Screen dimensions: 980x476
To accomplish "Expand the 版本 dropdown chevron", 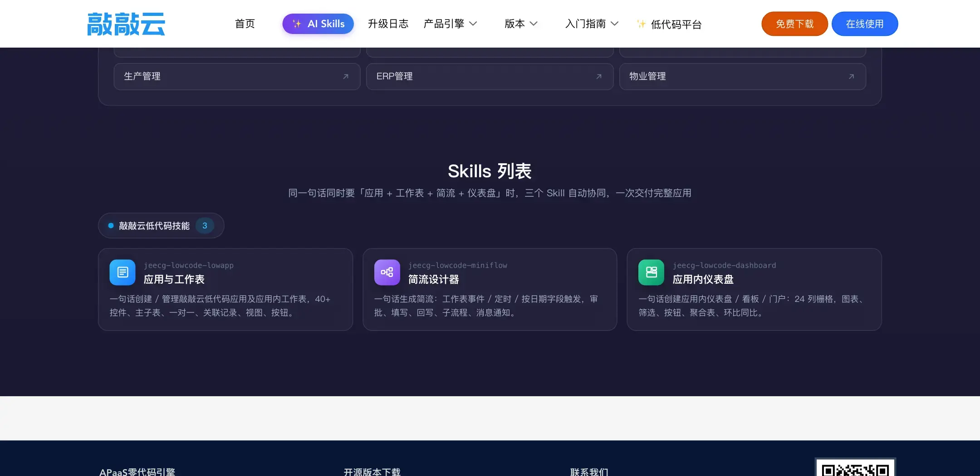I will point(534,24).
